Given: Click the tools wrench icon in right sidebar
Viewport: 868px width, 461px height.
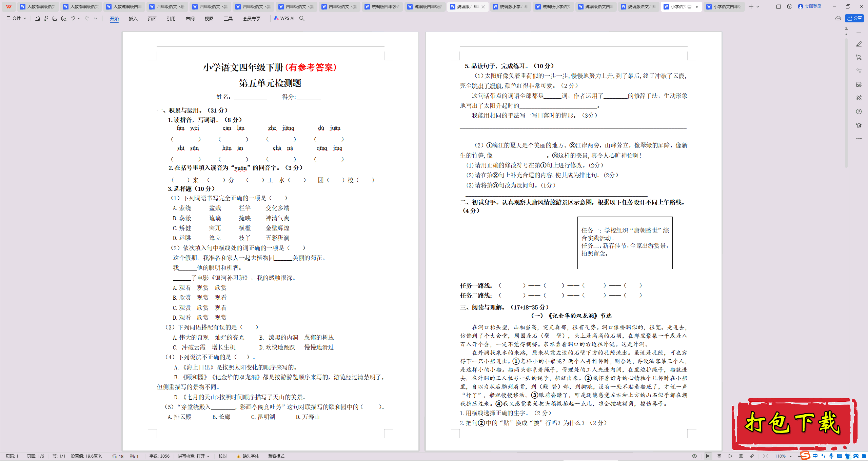Looking at the screenshot, I should (x=859, y=98).
